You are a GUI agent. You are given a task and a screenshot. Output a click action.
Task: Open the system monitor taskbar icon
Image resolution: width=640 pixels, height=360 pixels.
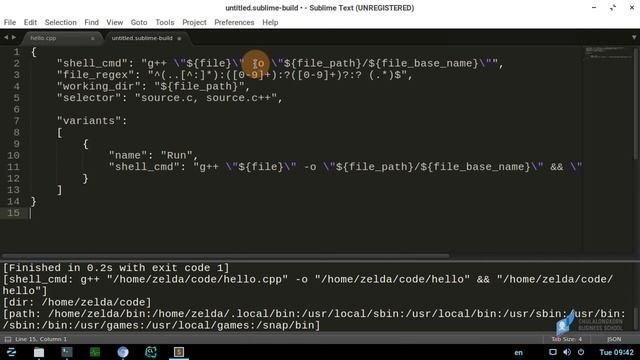[95, 352]
